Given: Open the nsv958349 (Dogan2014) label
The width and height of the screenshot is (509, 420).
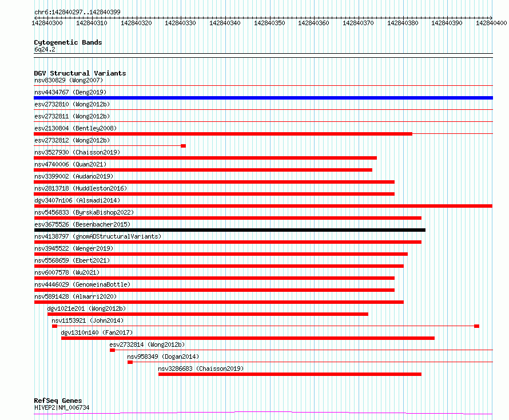Looking at the screenshot, I should click(x=163, y=356).
